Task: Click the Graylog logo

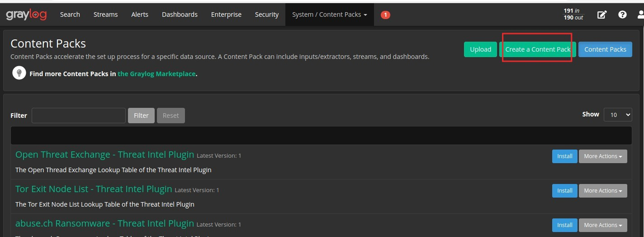Action: [x=26, y=15]
